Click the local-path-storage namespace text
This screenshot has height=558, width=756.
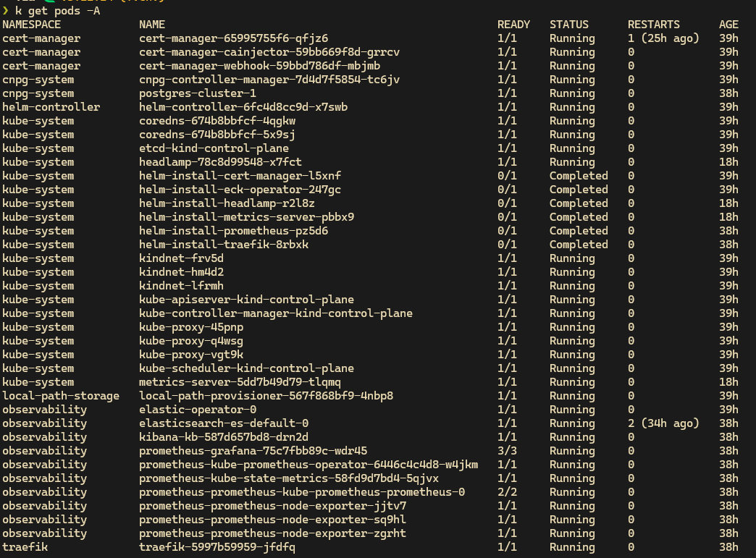pyautogui.click(x=61, y=396)
